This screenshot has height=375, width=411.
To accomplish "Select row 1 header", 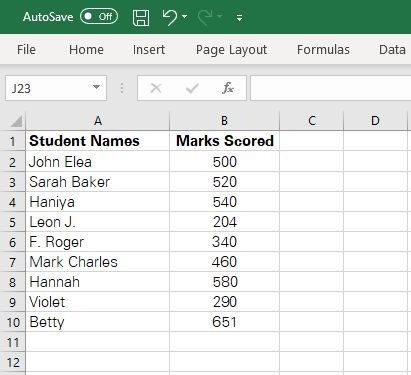I will point(12,141).
